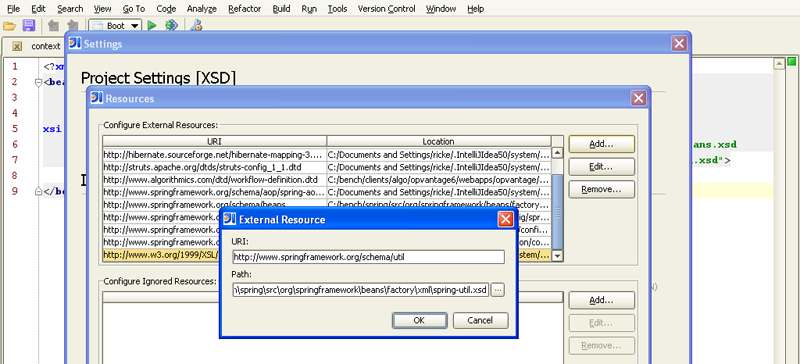Confirm External Resource with OK
Screen dimensions: 800x364
pos(419,321)
